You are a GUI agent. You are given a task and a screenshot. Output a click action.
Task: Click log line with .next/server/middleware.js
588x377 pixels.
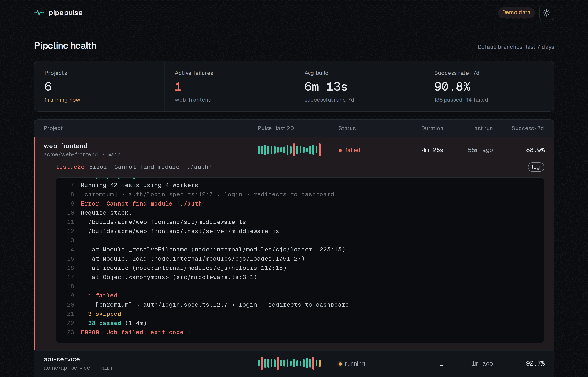[180, 231]
